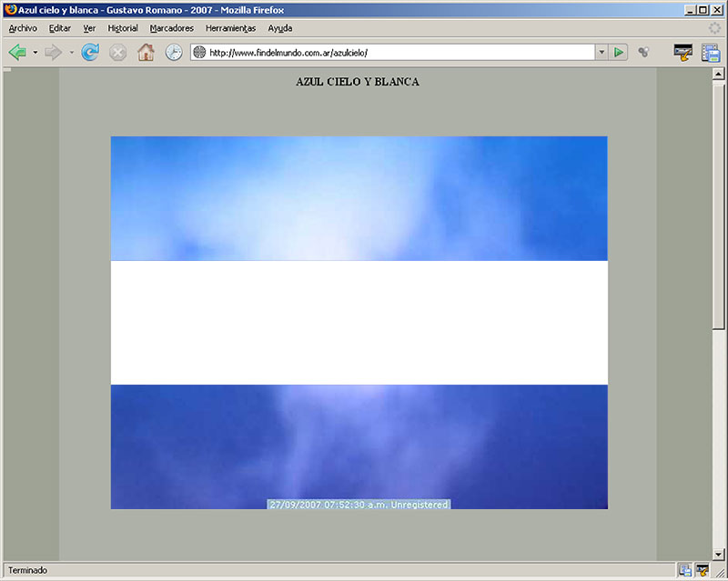728x581 pixels.
Task: Expand the address bar dropdown list
Action: coord(602,53)
